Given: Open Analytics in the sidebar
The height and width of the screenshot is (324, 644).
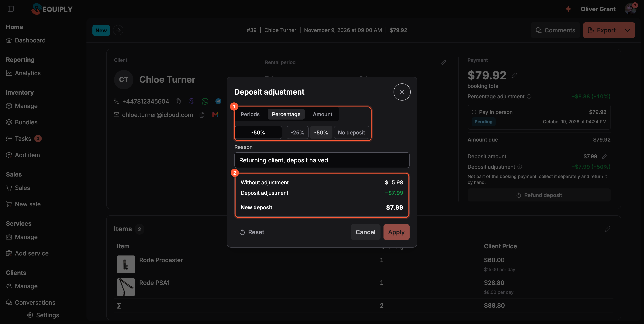Looking at the screenshot, I should (23, 73).
